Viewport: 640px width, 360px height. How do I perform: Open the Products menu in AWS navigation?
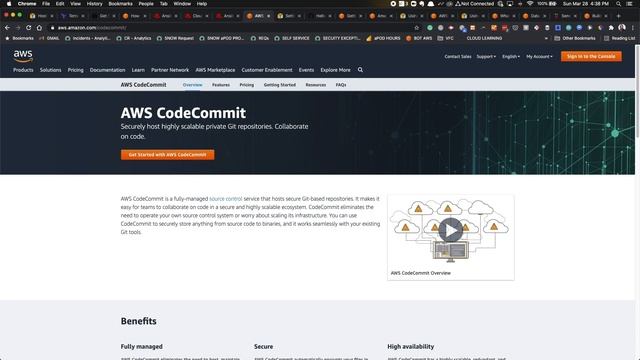click(x=23, y=70)
